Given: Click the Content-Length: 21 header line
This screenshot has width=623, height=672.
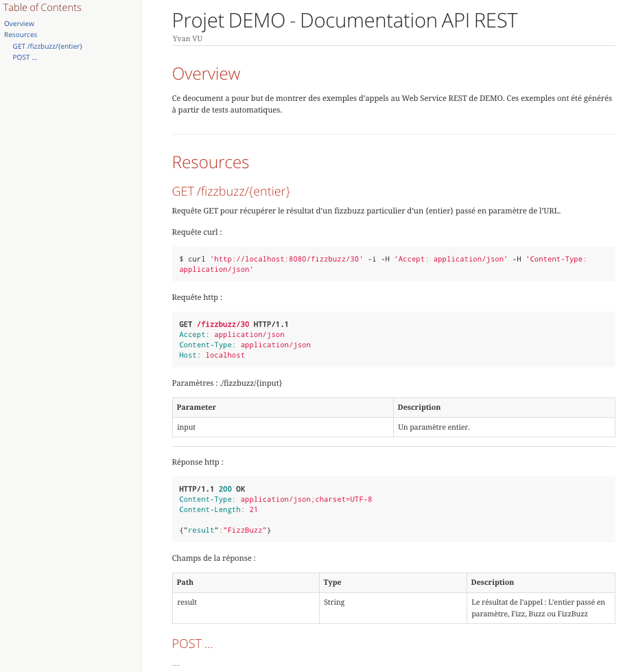Looking at the screenshot, I should tap(218, 509).
